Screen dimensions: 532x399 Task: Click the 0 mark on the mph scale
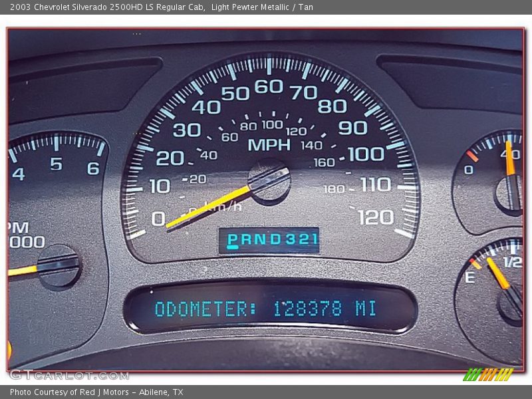pos(158,218)
